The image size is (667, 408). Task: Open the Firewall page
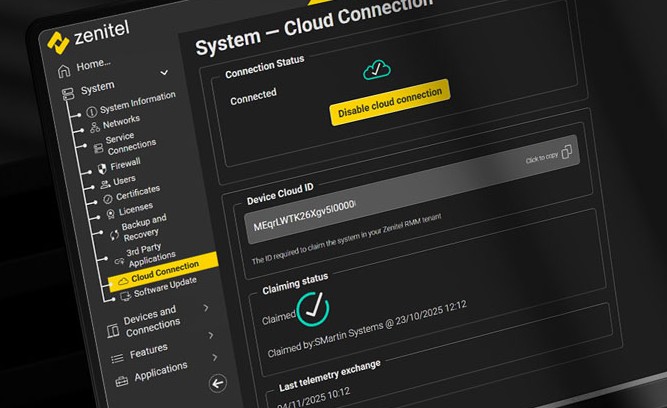tap(125, 164)
